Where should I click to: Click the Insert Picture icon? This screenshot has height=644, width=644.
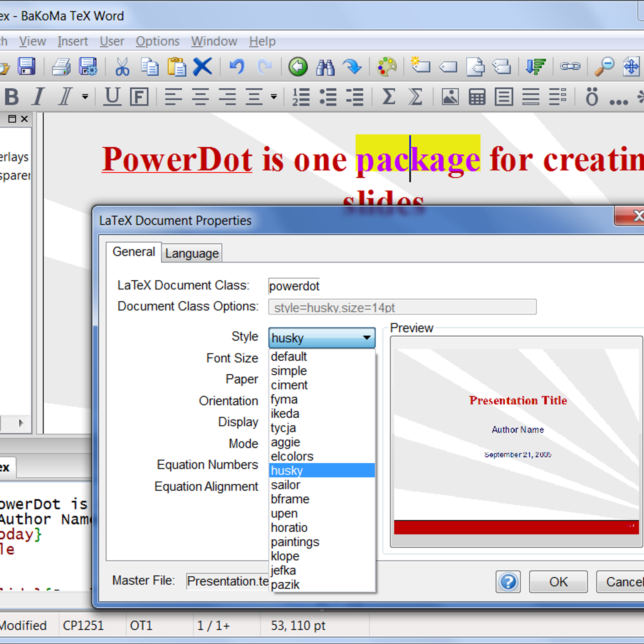tap(450, 97)
